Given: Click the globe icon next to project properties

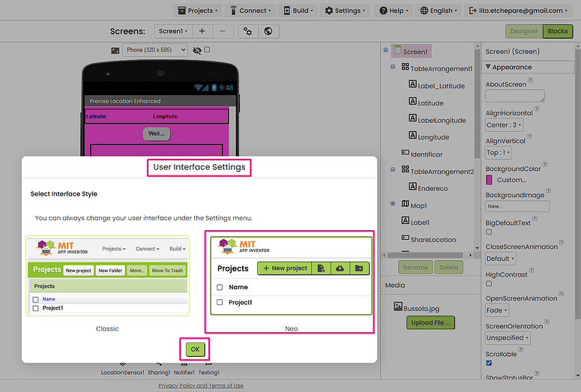Looking at the screenshot, I should pyautogui.click(x=268, y=31).
